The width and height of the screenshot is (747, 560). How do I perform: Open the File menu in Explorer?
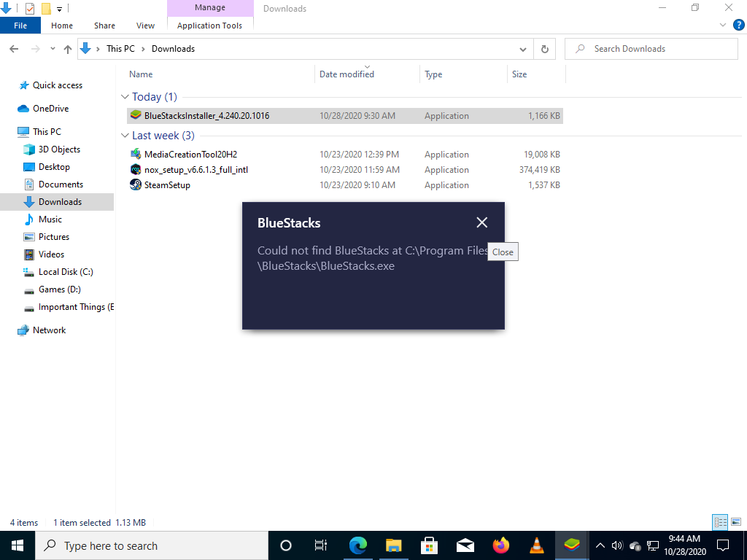tap(20, 26)
